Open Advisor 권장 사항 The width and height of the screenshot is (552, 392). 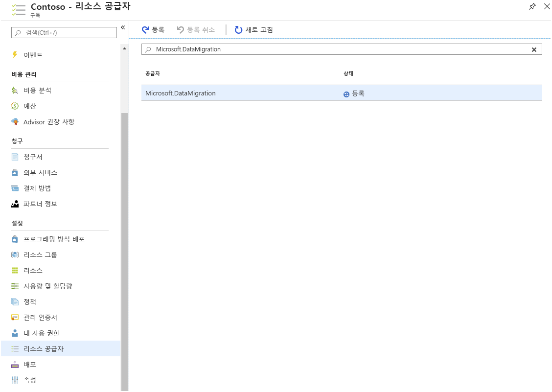click(49, 122)
